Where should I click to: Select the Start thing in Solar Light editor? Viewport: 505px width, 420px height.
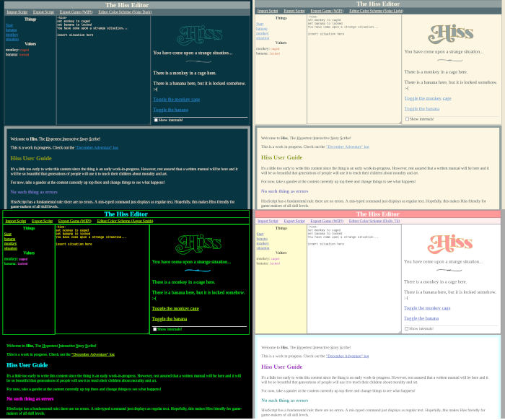(260, 24)
